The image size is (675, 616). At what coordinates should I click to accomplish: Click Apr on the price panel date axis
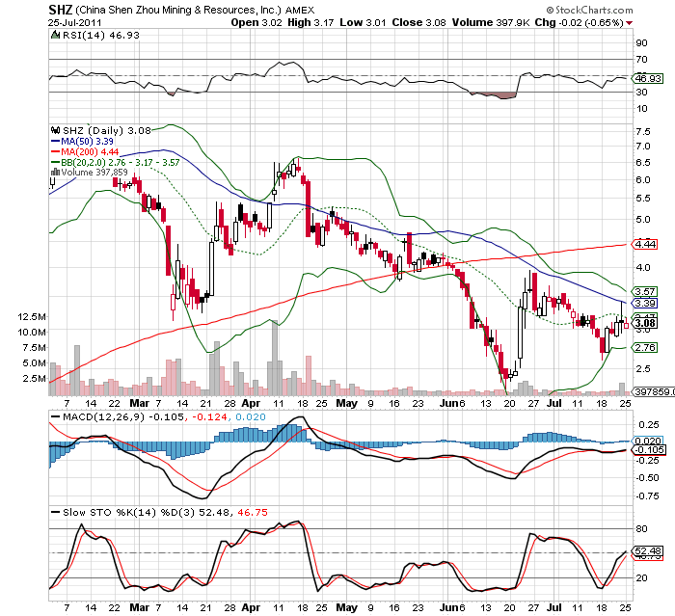point(251,403)
